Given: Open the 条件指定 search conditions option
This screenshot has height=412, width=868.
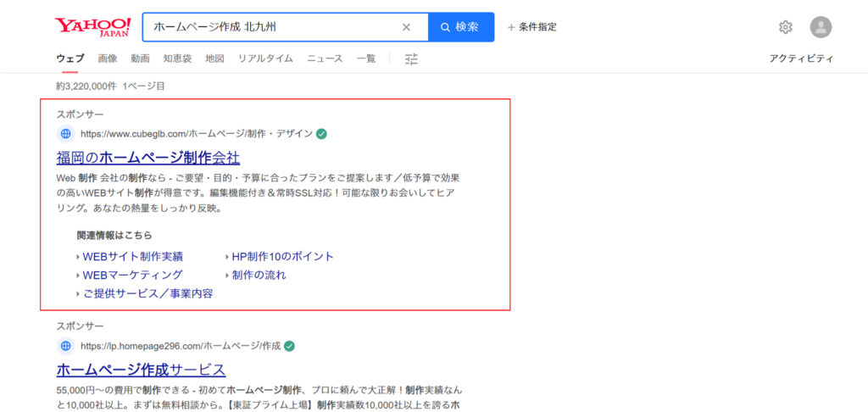Looking at the screenshot, I should (532, 26).
